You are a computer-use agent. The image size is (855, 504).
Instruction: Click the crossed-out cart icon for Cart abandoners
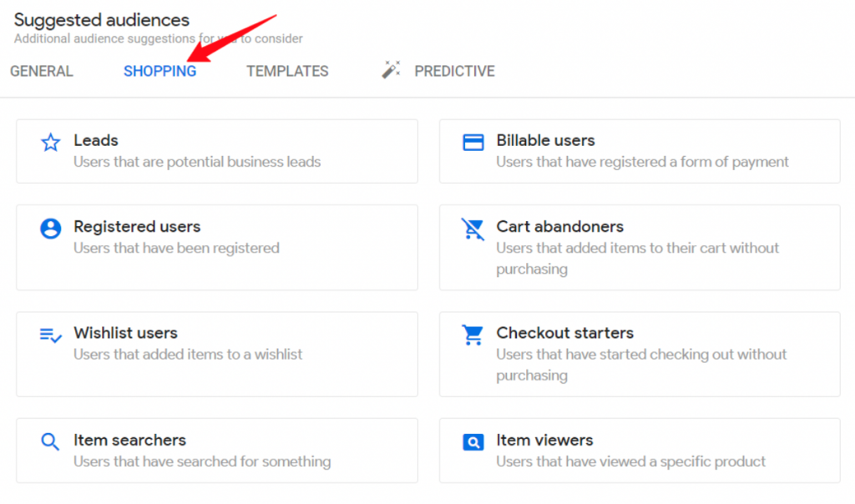click(x=473, y=229)
